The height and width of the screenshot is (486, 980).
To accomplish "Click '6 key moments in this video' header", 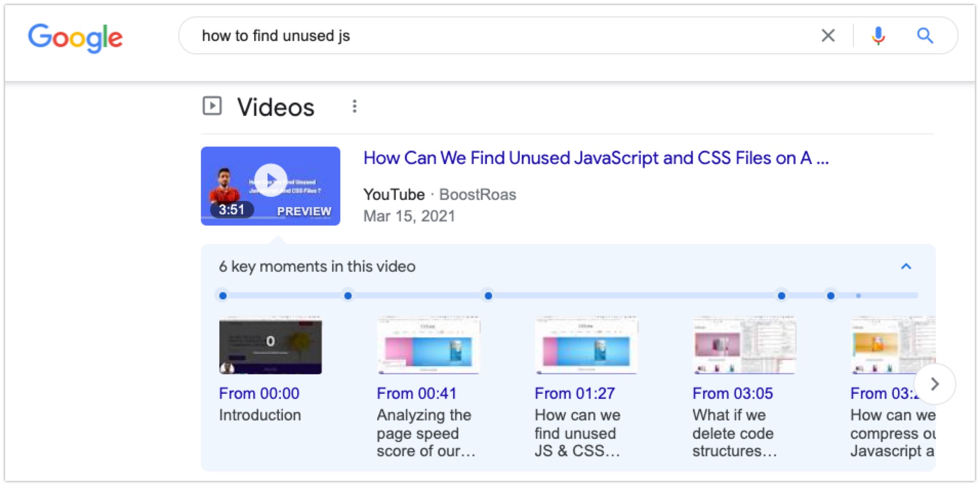I will [x=317, y=266].
